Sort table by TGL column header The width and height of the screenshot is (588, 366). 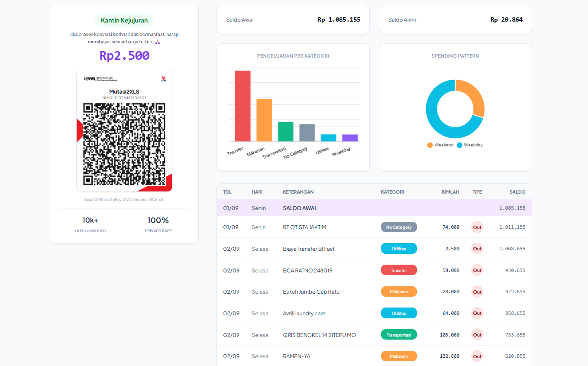point(227,192)
